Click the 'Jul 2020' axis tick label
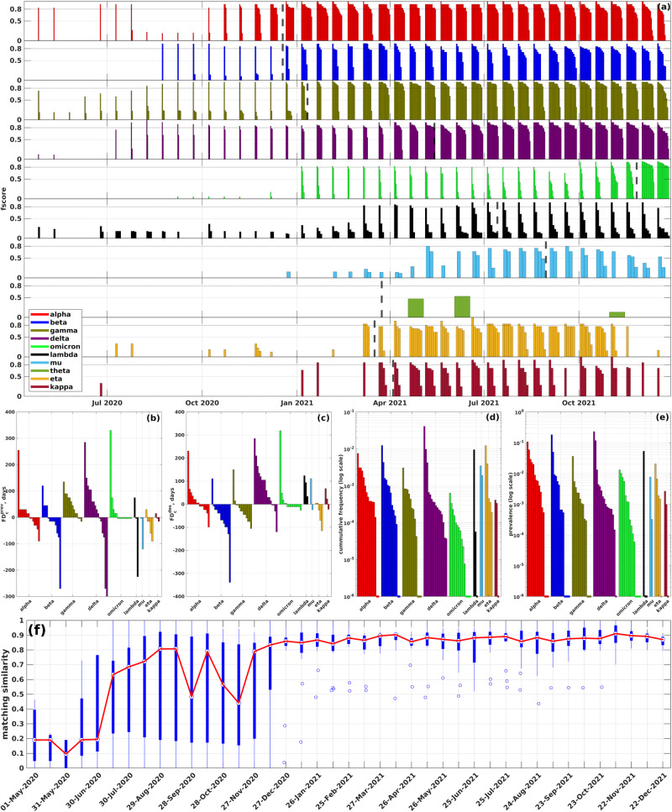This screenshot has height=812, width=672. pyautogui.click(x=108, y=402)
